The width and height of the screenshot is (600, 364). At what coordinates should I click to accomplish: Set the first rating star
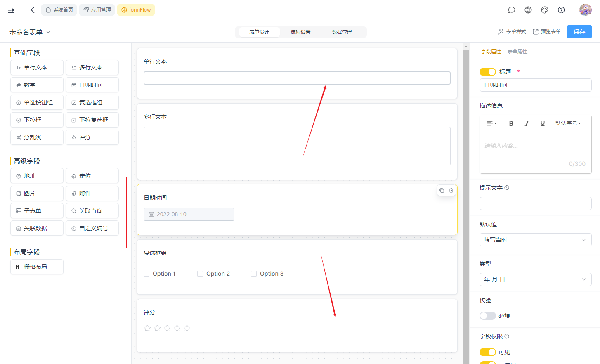[147, 328]
